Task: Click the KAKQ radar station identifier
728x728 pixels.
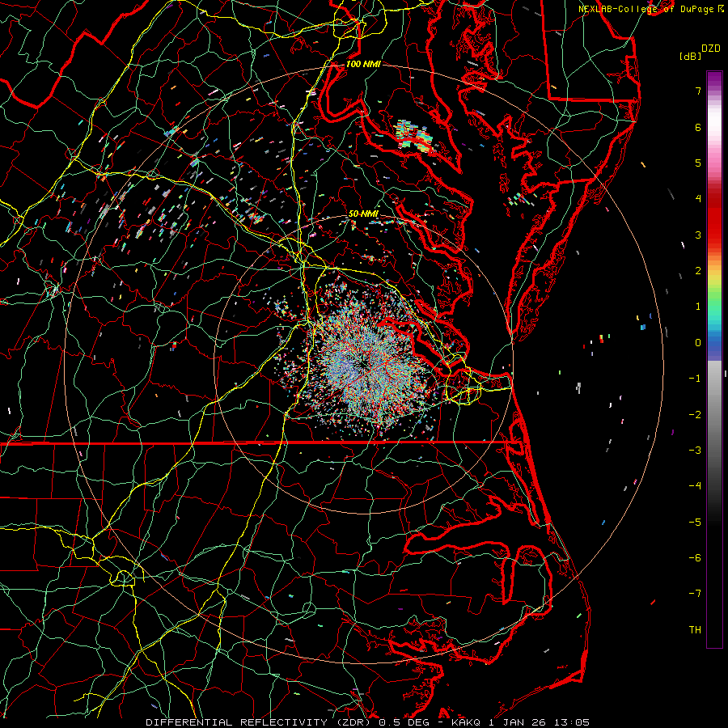Action: click(x=467, y=722)
